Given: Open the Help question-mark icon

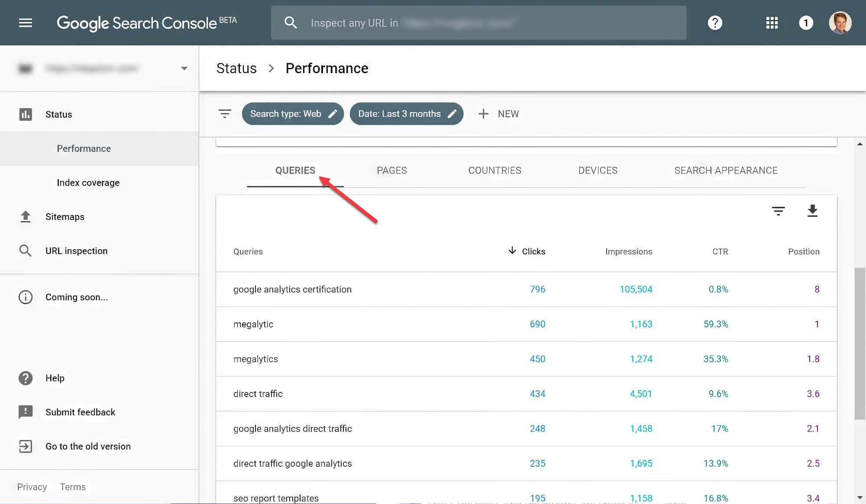Looking at the screenshot, I should point(715,22).
